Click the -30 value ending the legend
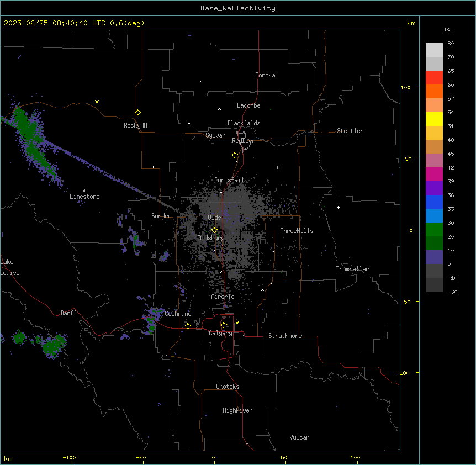Viewport: 476px width, 465px height. tap(452, 292)
